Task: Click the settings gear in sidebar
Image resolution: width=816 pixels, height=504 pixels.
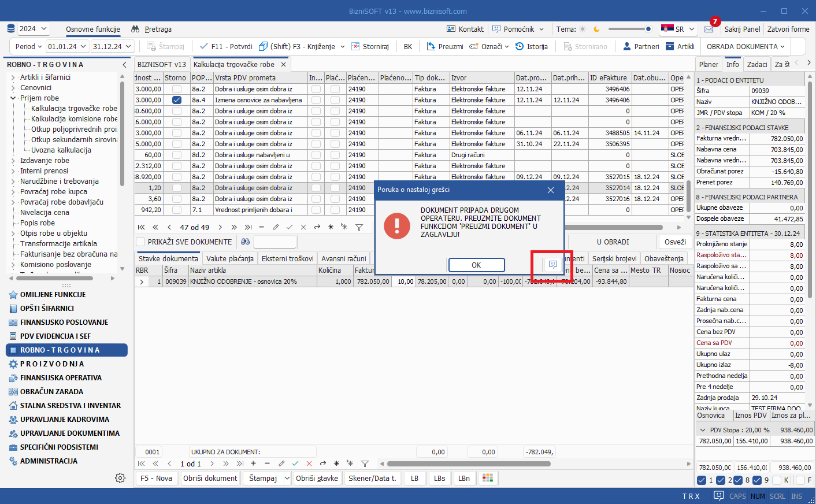Action: [120, 478]
